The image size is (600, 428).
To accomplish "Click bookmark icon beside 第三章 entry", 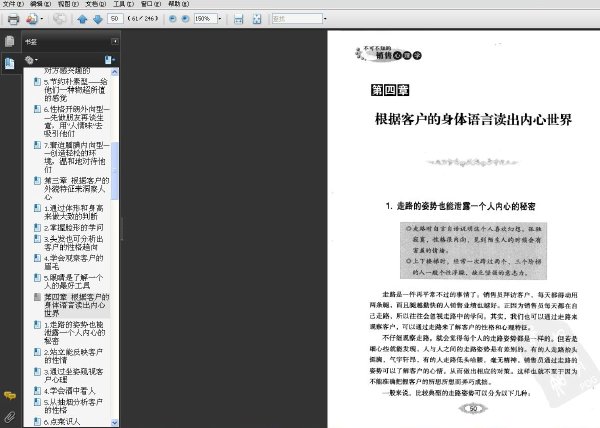I will 37,181.
